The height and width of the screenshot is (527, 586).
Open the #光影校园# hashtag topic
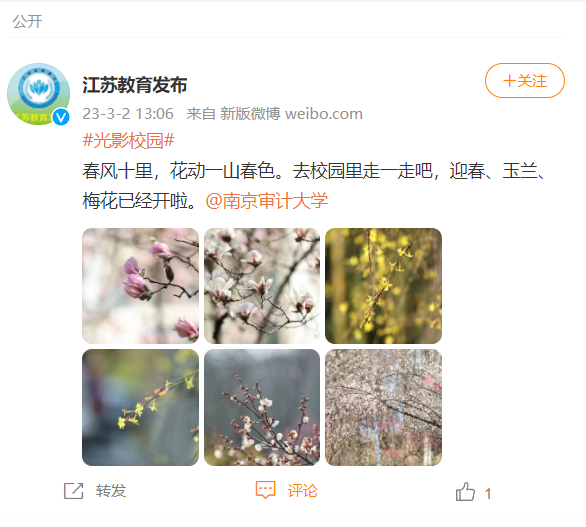coord(128,141)
